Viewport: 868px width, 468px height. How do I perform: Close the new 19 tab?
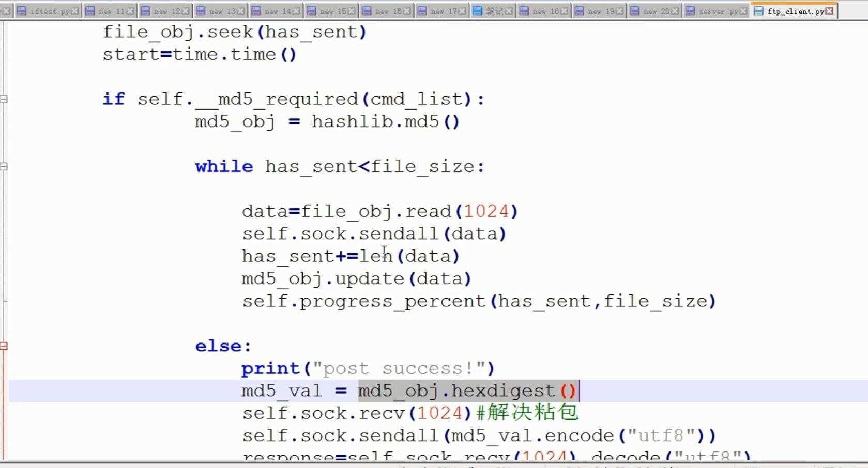pyautogui.click(x=619, y=11)
